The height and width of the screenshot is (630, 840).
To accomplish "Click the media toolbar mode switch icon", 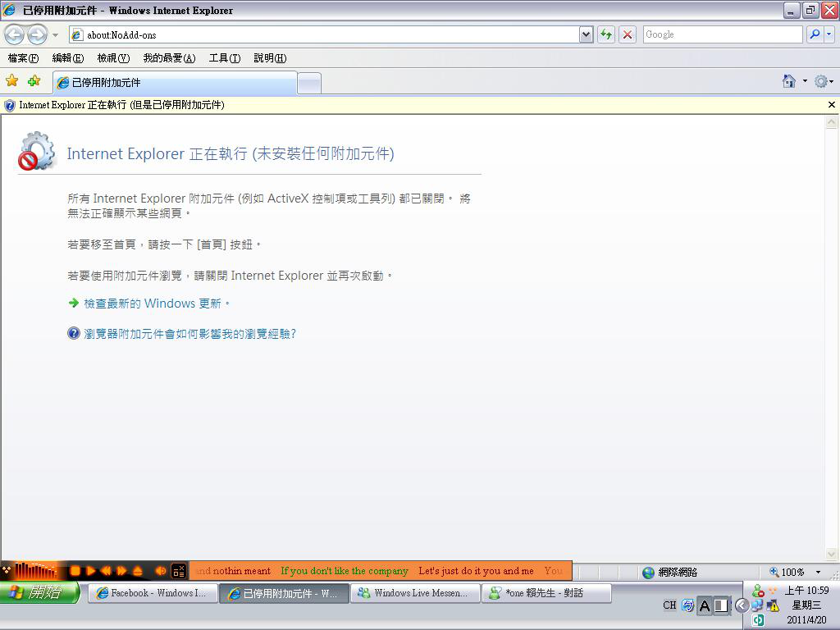I will click(178, 571).
